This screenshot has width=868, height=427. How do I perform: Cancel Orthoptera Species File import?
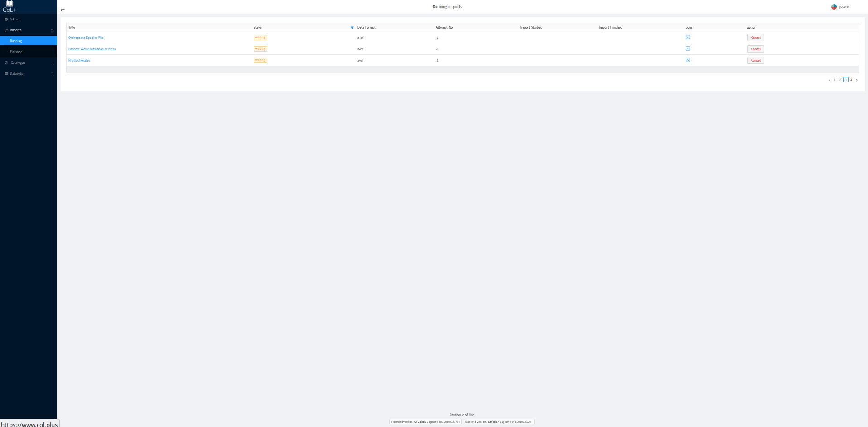pyautogui.click(x=755, y=38)
